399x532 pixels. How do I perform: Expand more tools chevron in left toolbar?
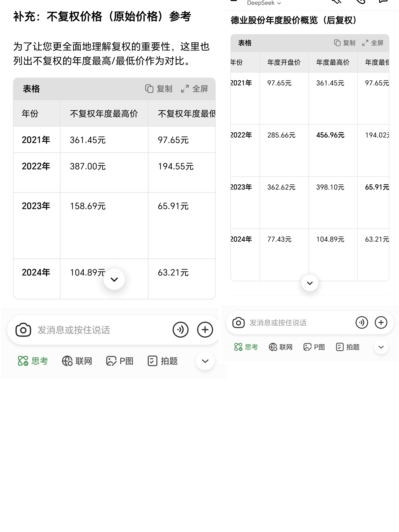(x=205, y=361)
